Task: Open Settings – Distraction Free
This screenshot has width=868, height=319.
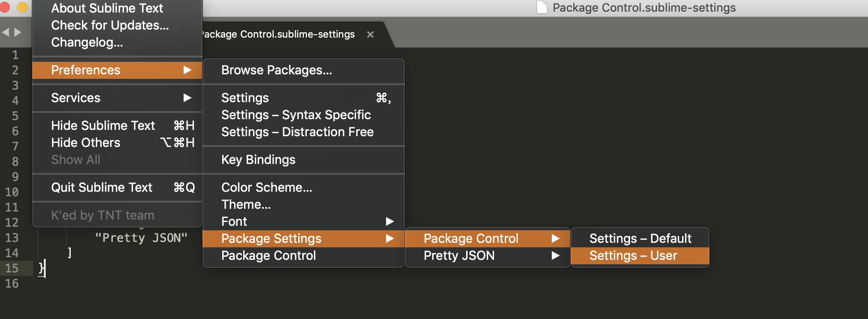Action: [304, 132]
